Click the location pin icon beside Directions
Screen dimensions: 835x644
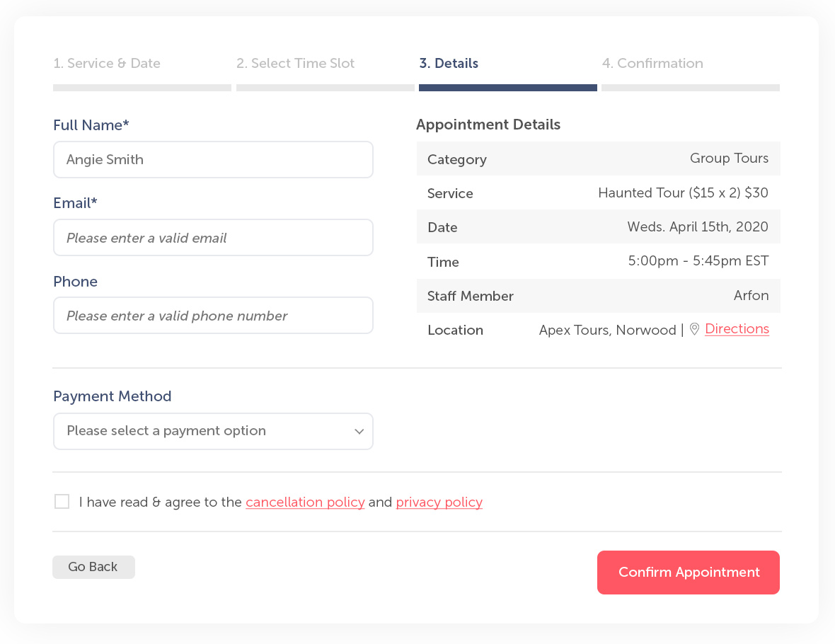pos(694,329)
